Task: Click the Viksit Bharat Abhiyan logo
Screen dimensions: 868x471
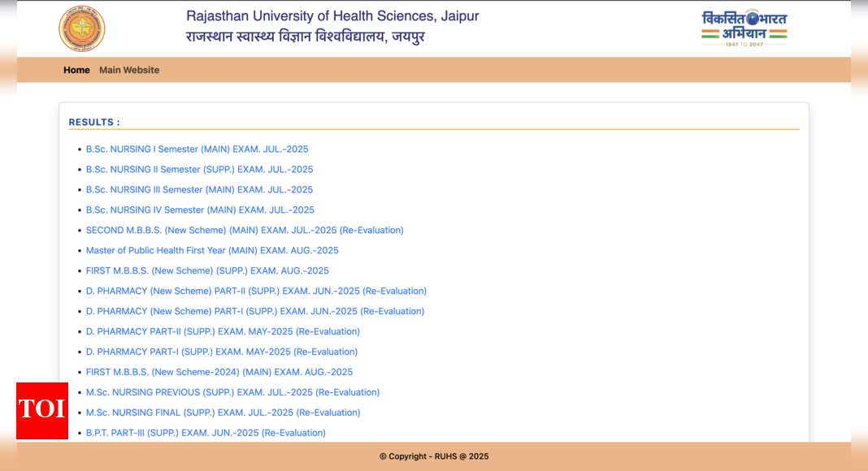Action: coord(744,28)
